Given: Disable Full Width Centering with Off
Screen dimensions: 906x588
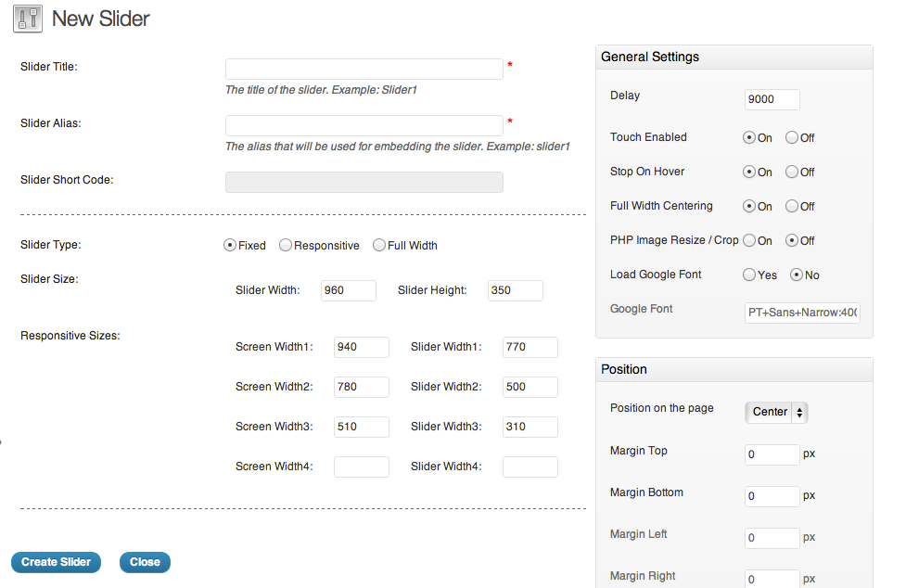Looking at the screenshot, I should point(792,206).
